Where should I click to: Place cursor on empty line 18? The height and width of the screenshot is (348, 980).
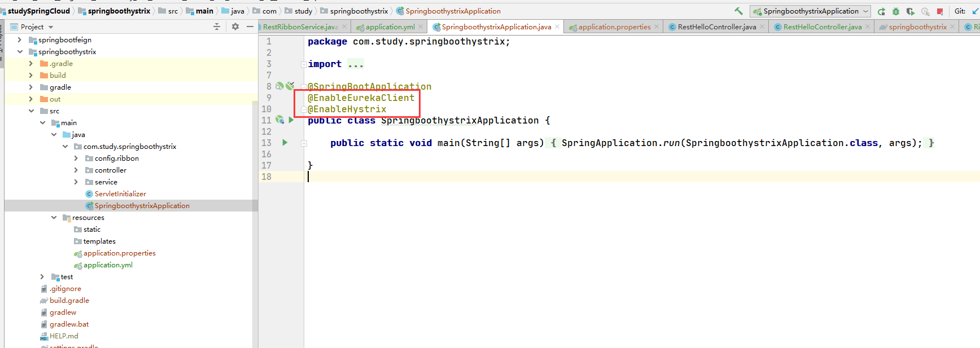(x=641, y=177)
